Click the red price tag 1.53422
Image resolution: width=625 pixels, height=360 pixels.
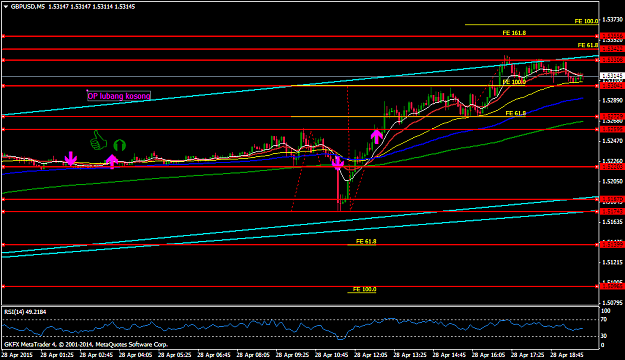tap(612, 49)
